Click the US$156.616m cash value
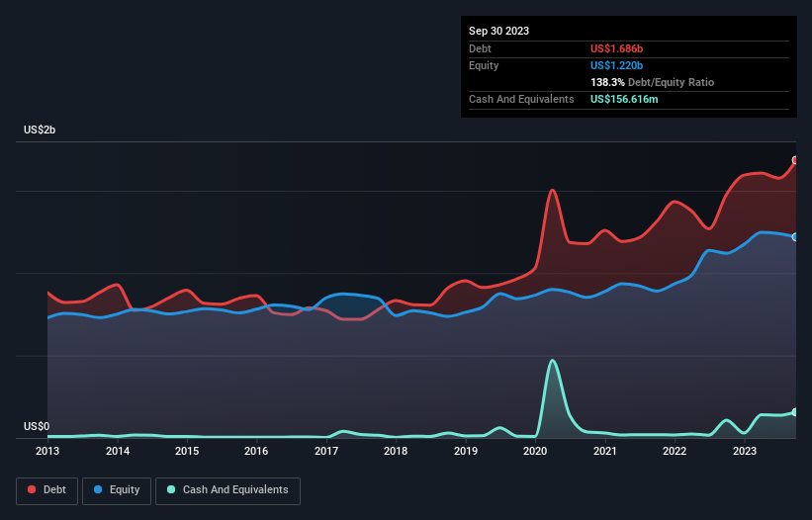 (624, 99)
